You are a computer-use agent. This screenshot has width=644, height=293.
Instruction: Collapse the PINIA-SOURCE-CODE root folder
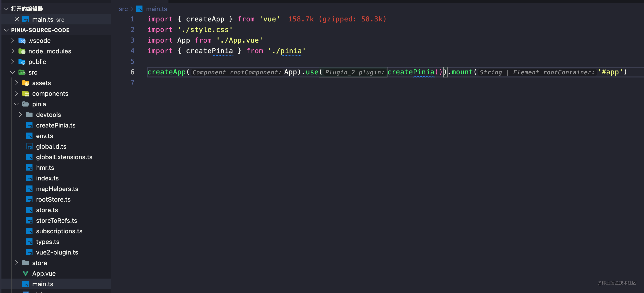coord(6,30)
